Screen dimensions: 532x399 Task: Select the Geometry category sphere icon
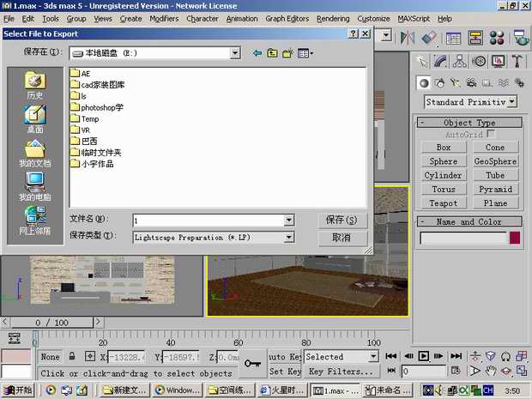pyautogui.click(x=423, y=83)
